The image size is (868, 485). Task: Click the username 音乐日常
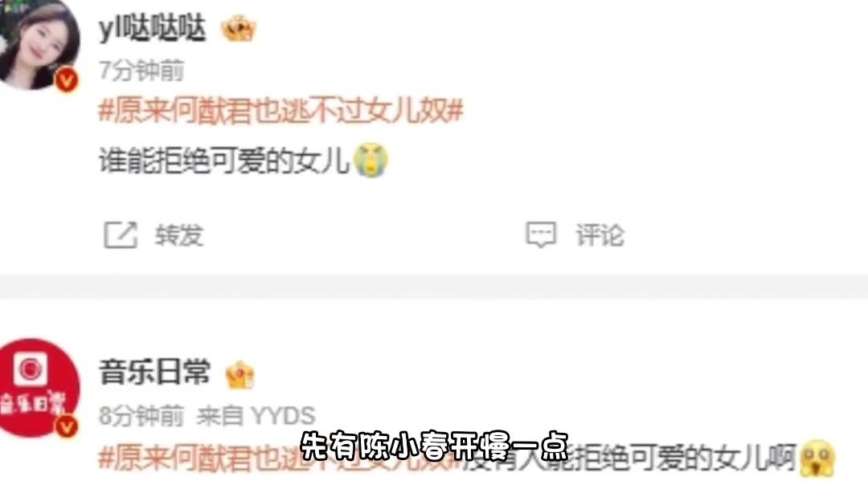(x=155, y=372)
